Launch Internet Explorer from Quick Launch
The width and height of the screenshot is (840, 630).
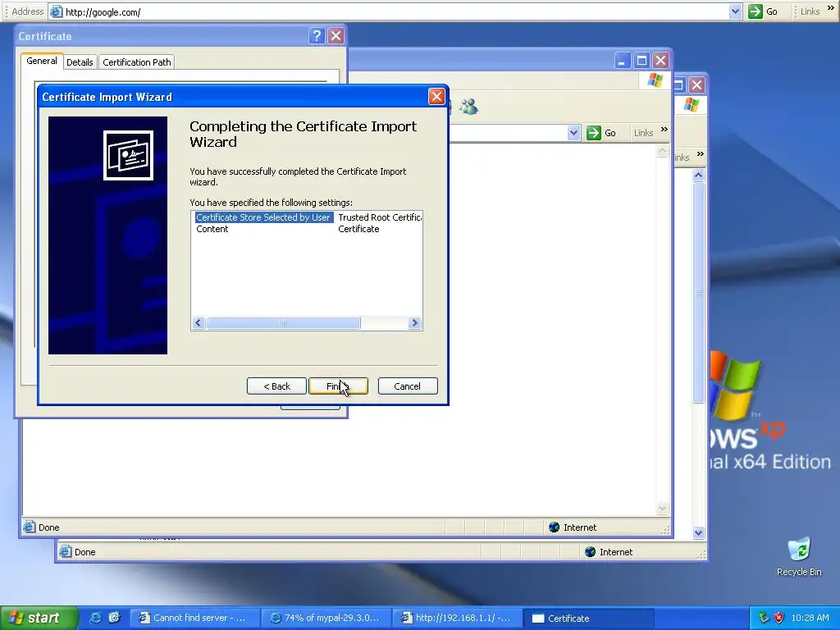95,618
